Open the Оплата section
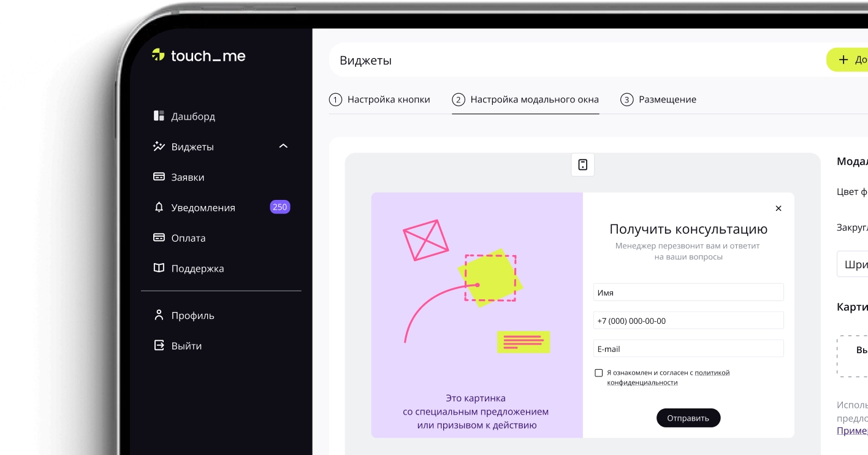Viewport: 868px width, 455px height. (x=188, y=238)
